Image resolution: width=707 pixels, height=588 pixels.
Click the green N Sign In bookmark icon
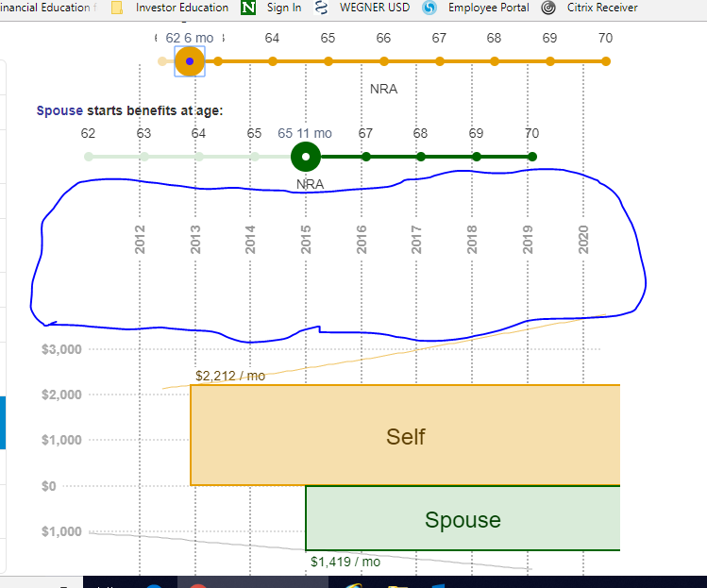point(248,8)
